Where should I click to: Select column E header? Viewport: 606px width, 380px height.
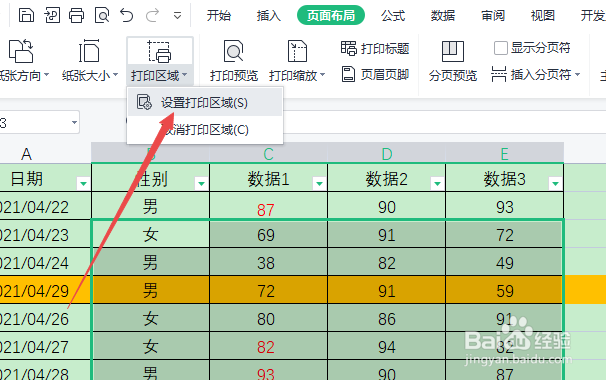pos(505,154)
